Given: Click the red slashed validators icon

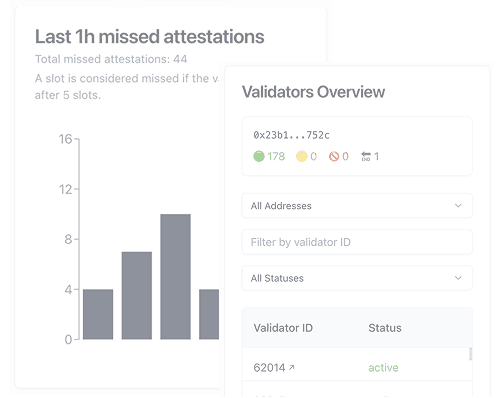Looking at the screenshot, I should [x=334, y=156].
